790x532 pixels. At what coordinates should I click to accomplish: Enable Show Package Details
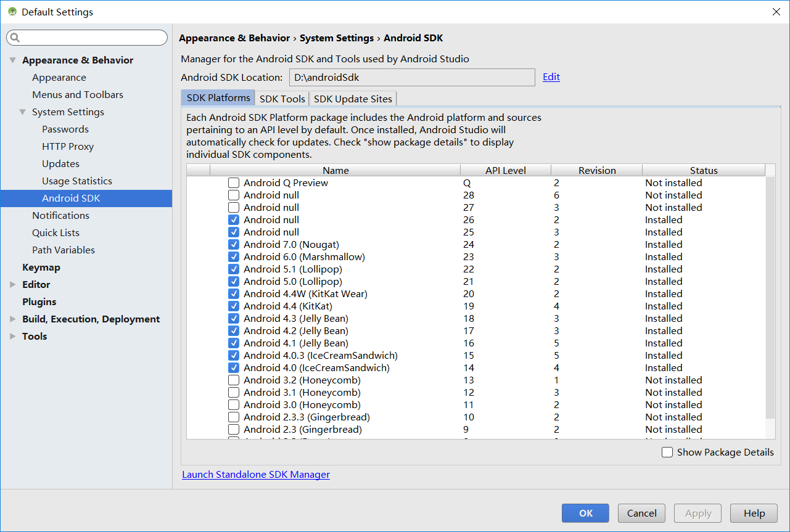click(x=667, y=452)
